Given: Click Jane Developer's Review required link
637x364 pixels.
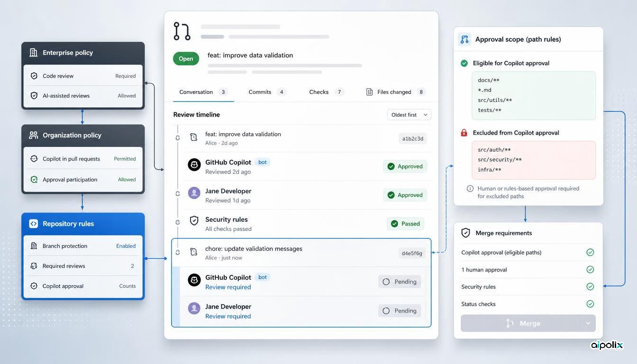Looking at the screenshot, I should tap(228, 316).
